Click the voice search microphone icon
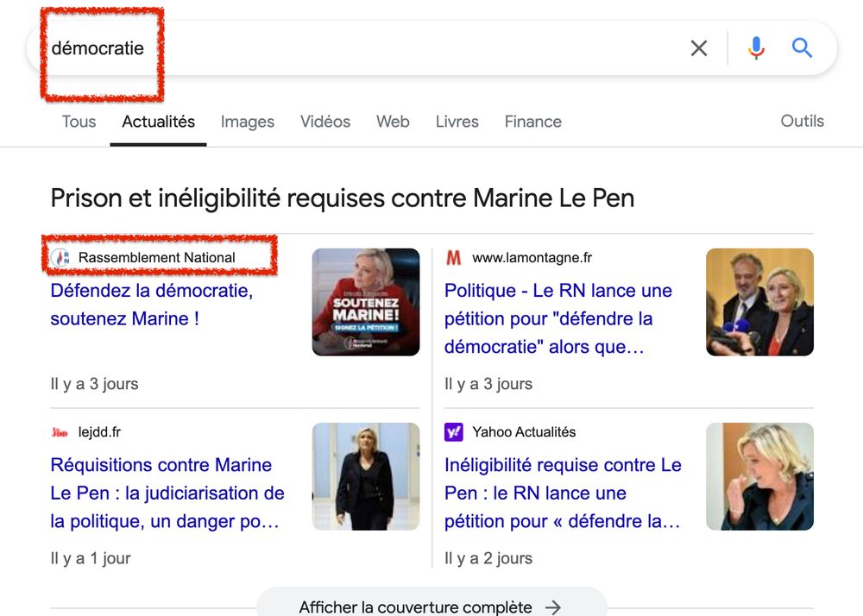This screenshot has width=863, height=616. tap(756, 48)
